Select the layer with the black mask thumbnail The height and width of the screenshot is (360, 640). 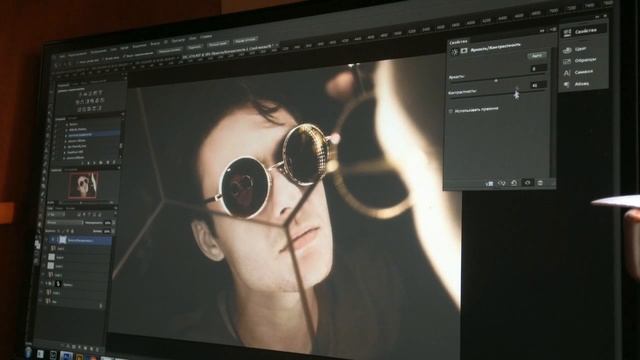[76, 284]
